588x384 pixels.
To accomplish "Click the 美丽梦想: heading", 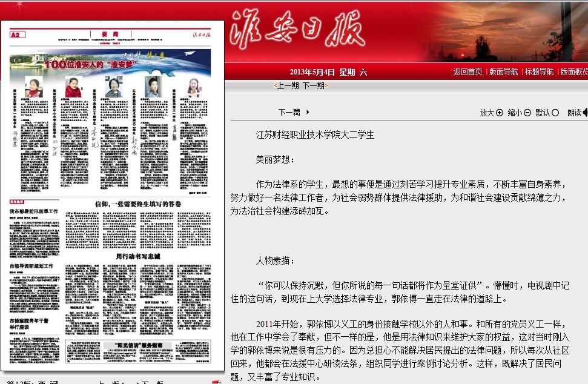I will [276, 160].
